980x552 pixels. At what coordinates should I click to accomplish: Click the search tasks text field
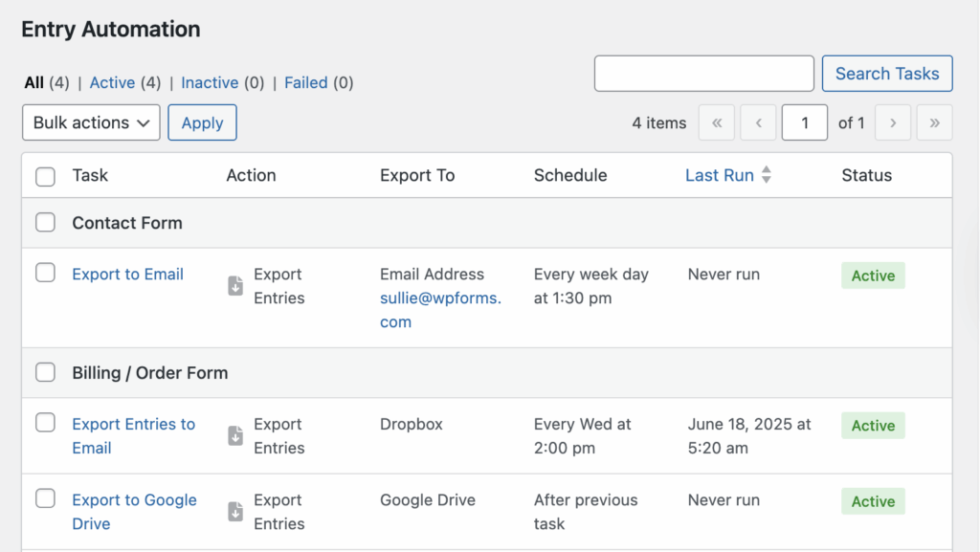(703, 73)
